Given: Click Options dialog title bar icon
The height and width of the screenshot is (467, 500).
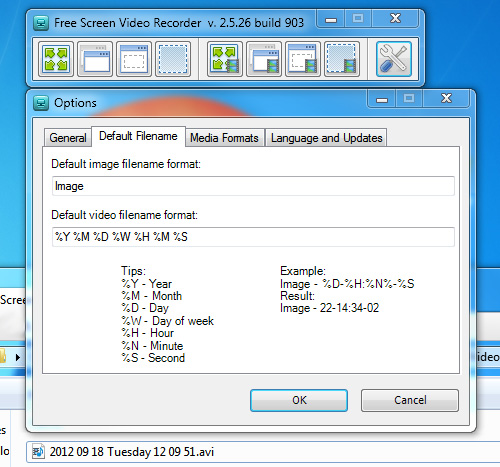Looking at the screenshot, I should tap(41, 103).
